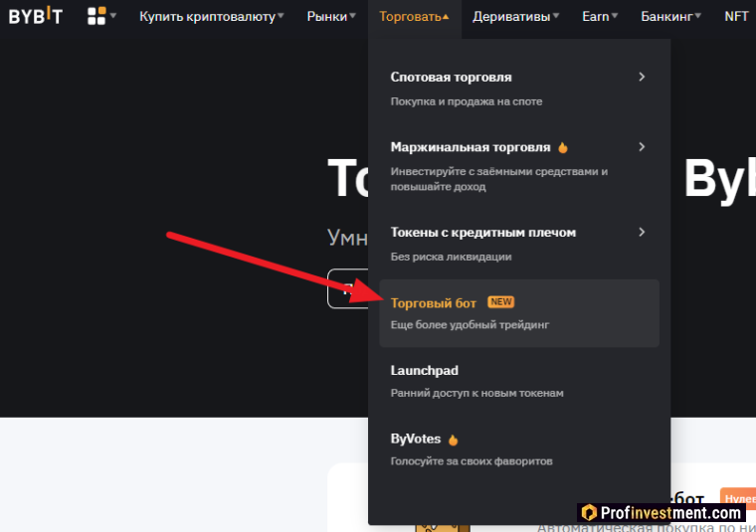This screenshot has width=756, height=532.
Task: Click the flame icon next to ByVotes
Action: pos(453,440)
